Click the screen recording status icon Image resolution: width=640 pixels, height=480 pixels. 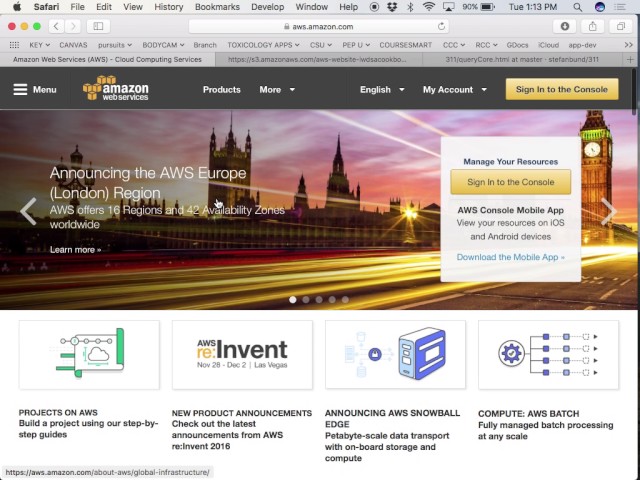pyautogui.click(x=374, y=7)
